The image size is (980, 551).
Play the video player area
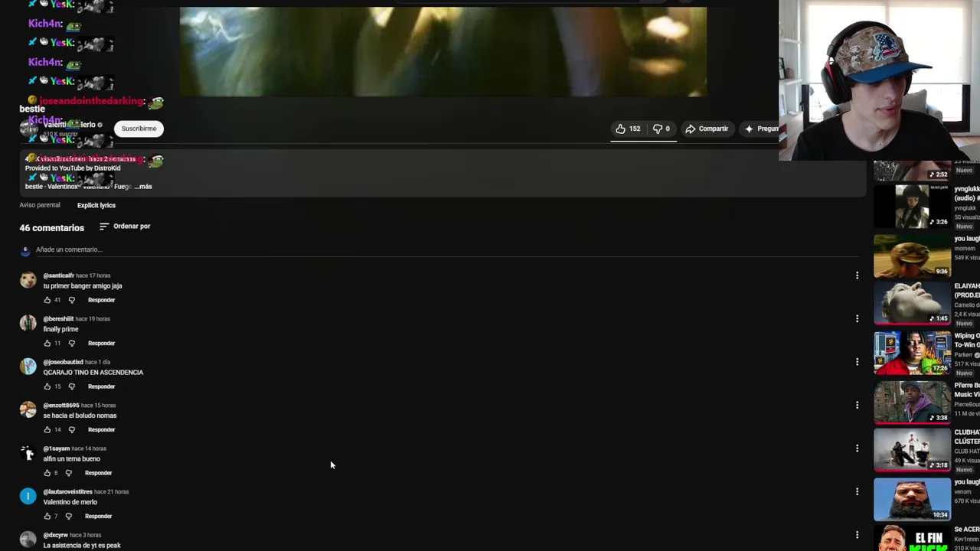coord(443,51)
